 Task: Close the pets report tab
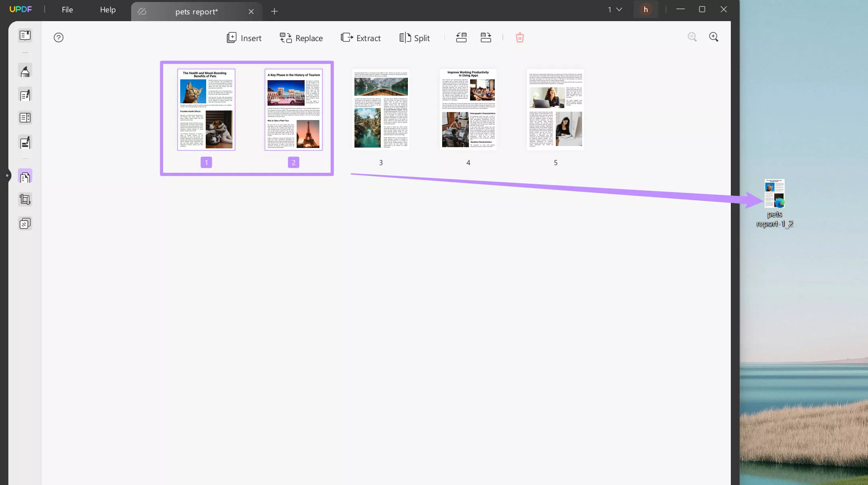tap(251, 12)
